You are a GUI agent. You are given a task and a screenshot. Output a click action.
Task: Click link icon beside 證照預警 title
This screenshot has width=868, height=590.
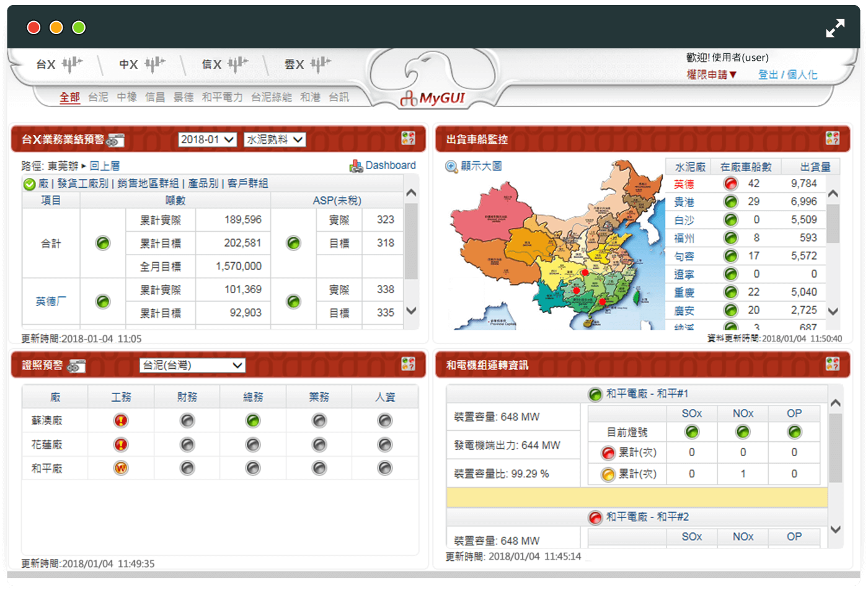(x=76, y=366)
